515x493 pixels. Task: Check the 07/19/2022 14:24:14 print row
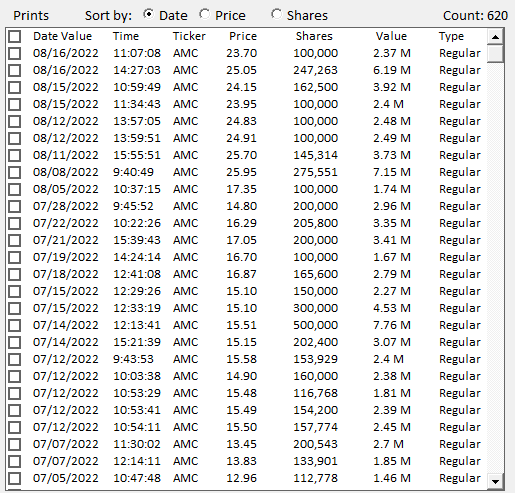[15, 257]
